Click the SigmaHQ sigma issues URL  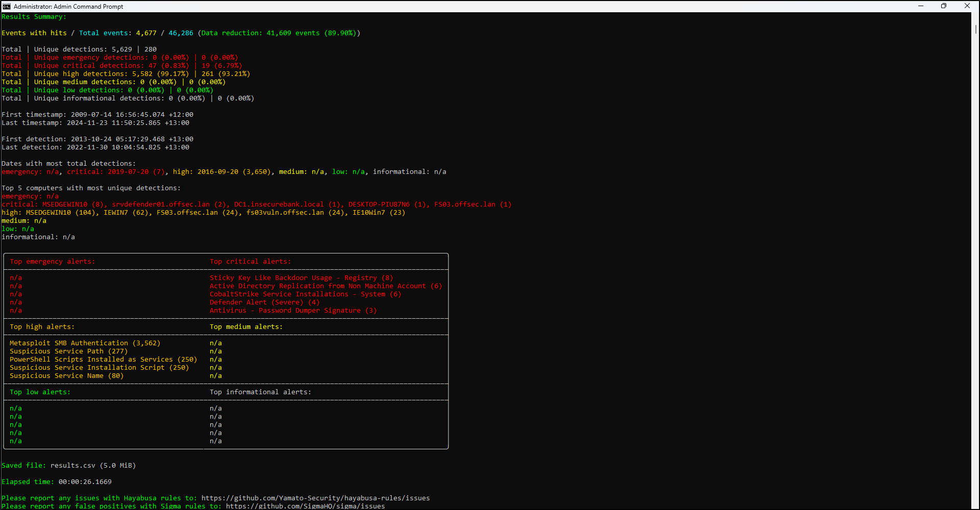306,506
